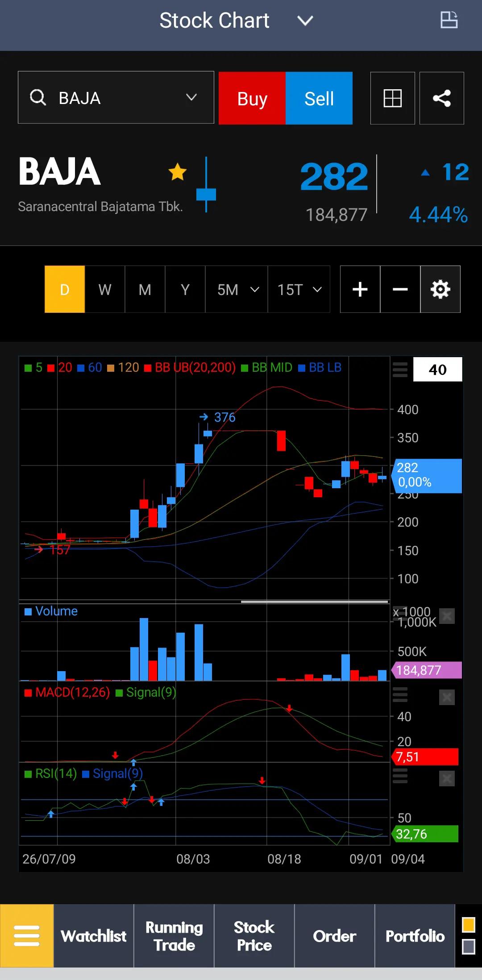Click the 184,877 volume value tag
Viewport: 482px width, 980px height.
pos(427,670)
